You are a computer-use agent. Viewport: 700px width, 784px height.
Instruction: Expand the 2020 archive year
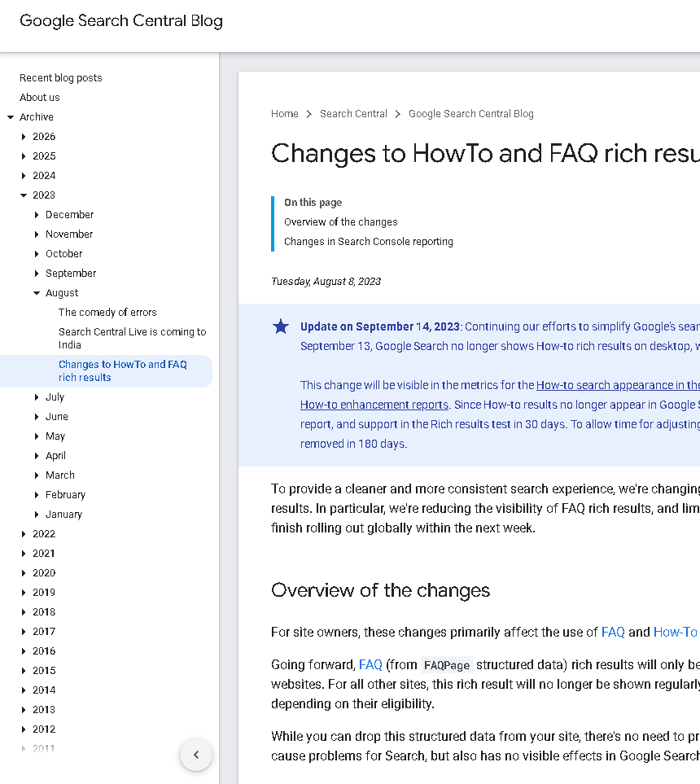(x=24, y=572)
